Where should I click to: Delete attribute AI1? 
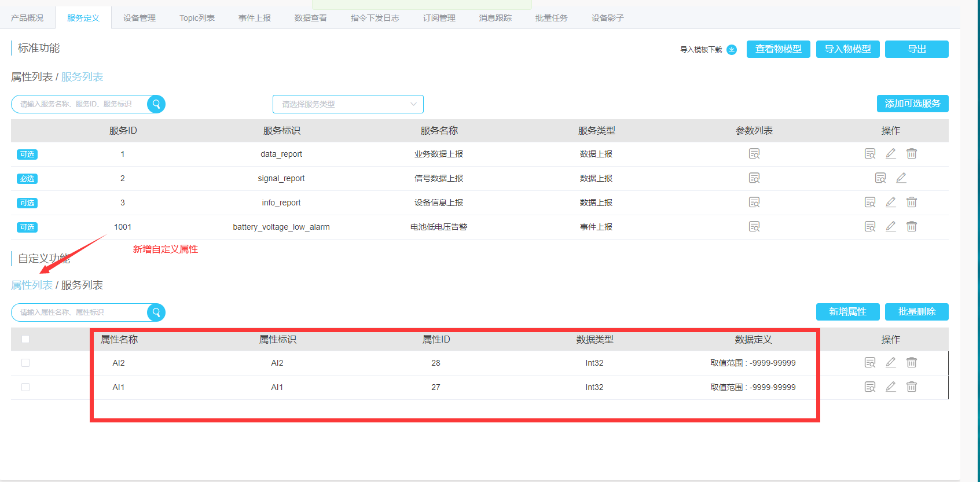click(x=912, y=387)
